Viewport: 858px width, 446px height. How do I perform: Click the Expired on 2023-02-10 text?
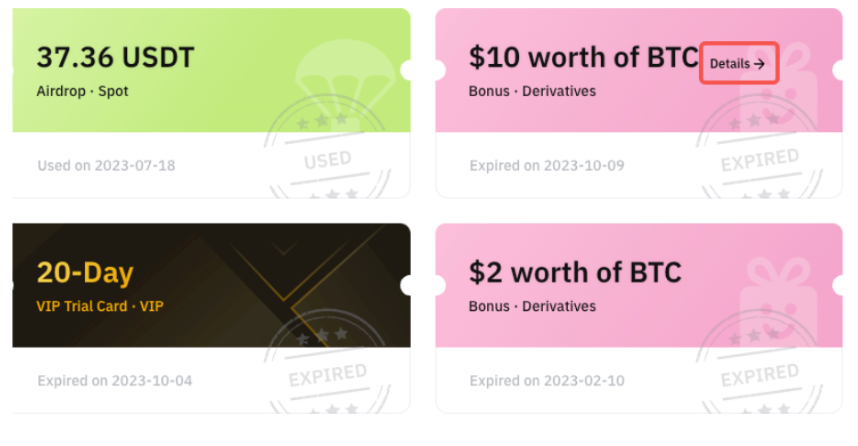click(546, 380)
